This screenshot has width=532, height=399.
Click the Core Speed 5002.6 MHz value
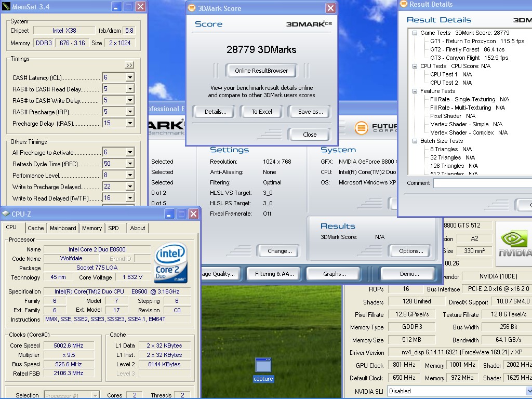click(68, 345)
